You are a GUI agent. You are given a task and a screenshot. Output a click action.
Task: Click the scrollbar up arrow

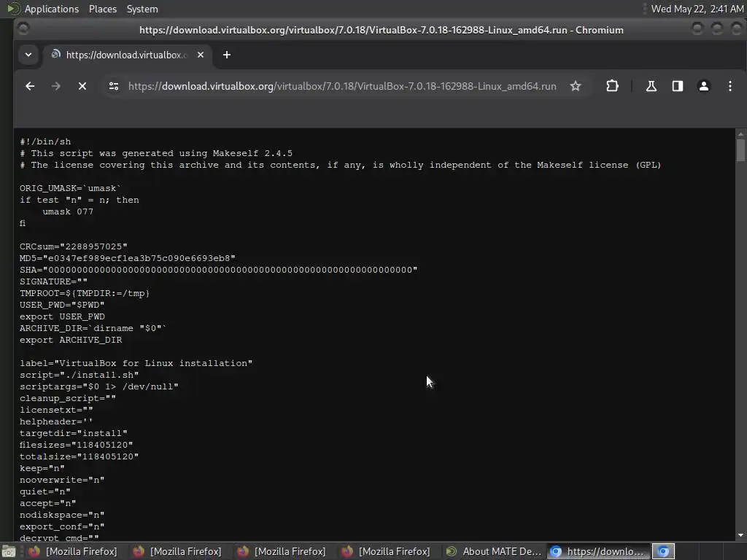click(x=740, y=133)
